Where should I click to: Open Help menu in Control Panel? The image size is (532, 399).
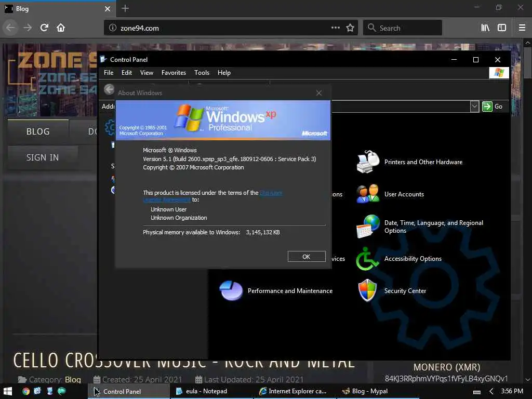(224, 73)
